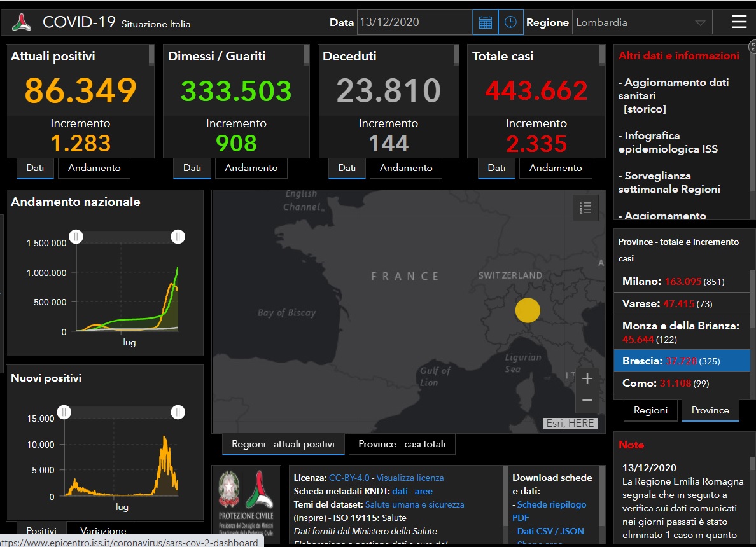Click the date field showing 13/12/2020
Image resolution: width=756 pixels, height=547 pixels.
[x=414, y=22]
